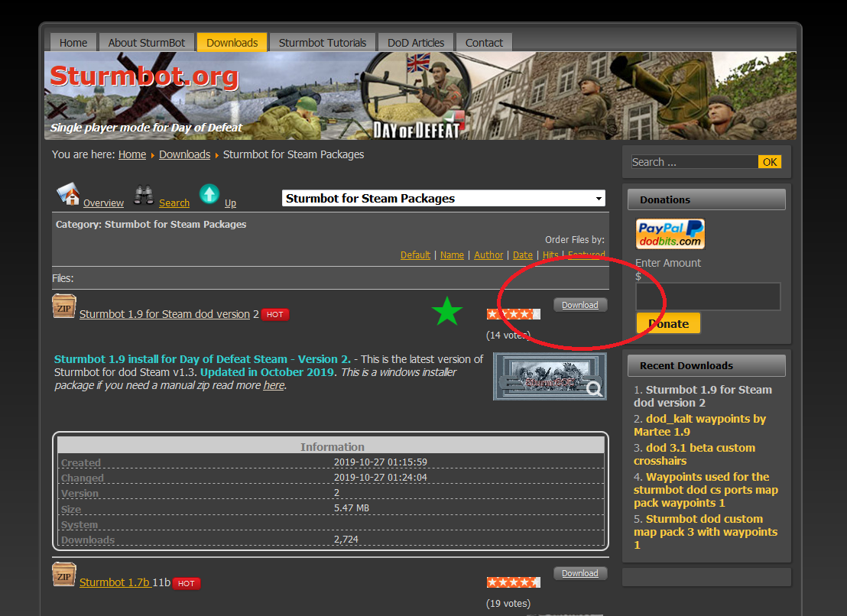Viewport: 847px width, 616px height.
Task: Click the green Up arrow icon
Action: click(x=209, y=194)
